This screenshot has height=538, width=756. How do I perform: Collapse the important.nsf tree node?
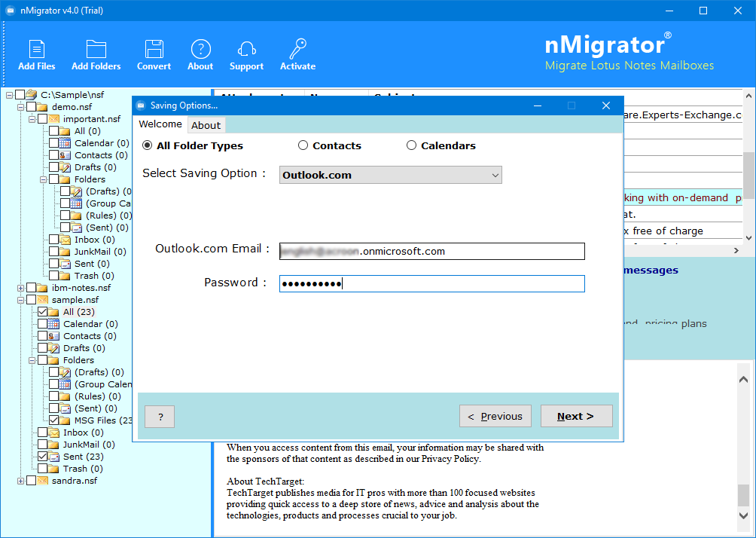pyautogui.click(x=32, y=119)
